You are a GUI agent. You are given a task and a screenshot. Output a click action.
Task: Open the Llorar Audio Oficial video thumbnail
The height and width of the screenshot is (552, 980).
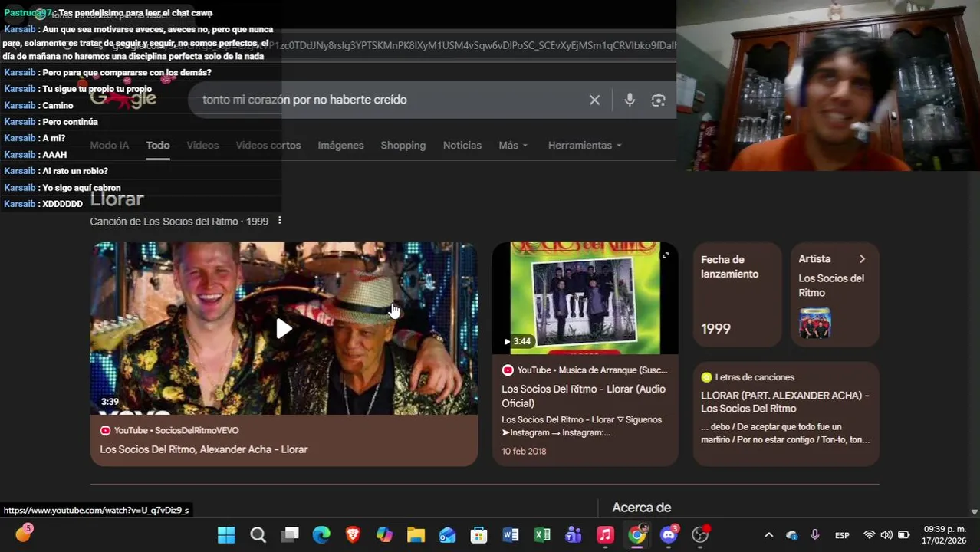coord(585,298)
